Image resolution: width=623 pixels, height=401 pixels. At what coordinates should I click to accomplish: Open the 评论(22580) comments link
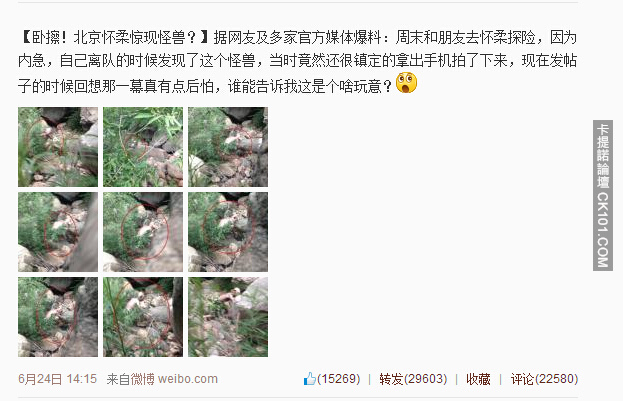pos(544,379)
